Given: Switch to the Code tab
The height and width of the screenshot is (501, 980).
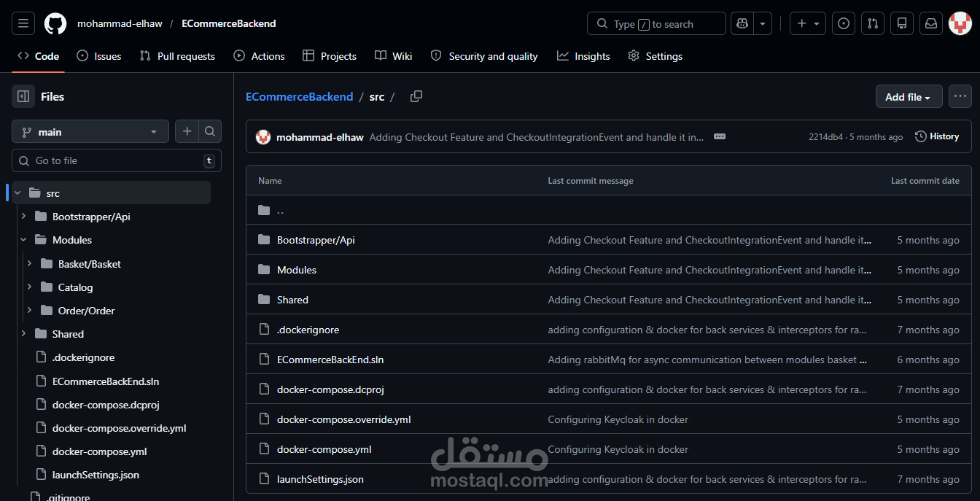Looking at the screenshot, I should (38, 56).
